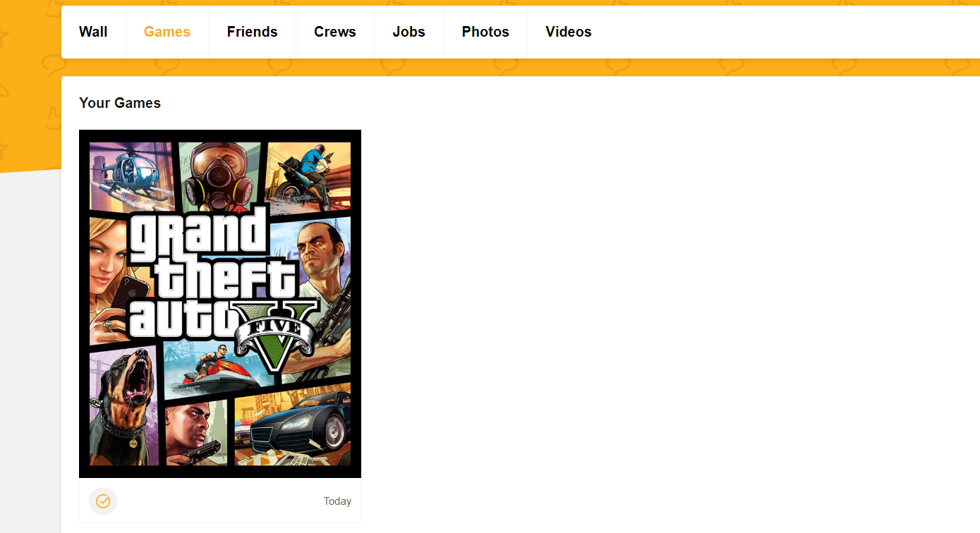The height and width of the screenshot is (533, 980).
Task: Click the helicopter panel on the cover
Action: 129,173
